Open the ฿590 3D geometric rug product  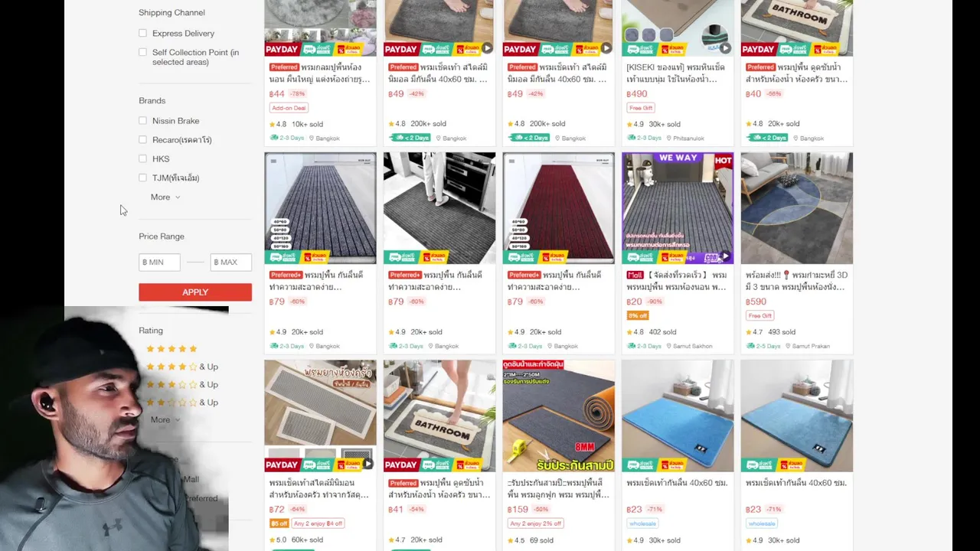pyautogui.click(x=796, y=208)
